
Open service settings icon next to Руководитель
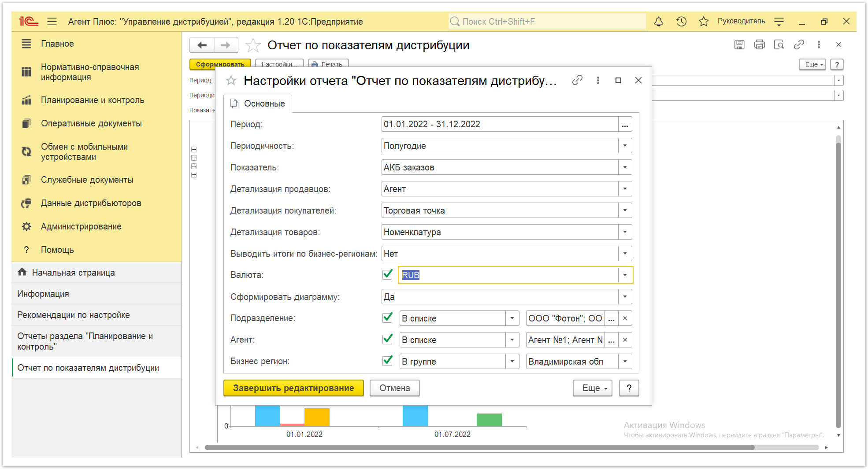tap(779, 21)
